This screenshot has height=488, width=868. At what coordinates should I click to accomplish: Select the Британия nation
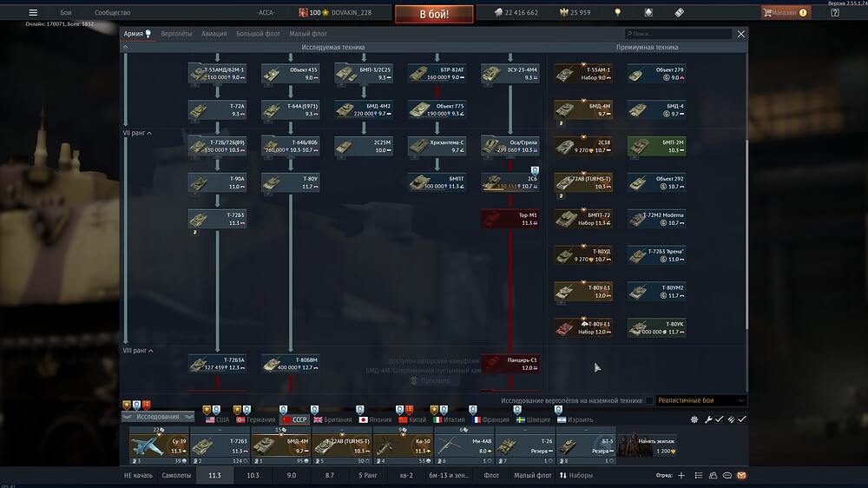pos(332,420)
